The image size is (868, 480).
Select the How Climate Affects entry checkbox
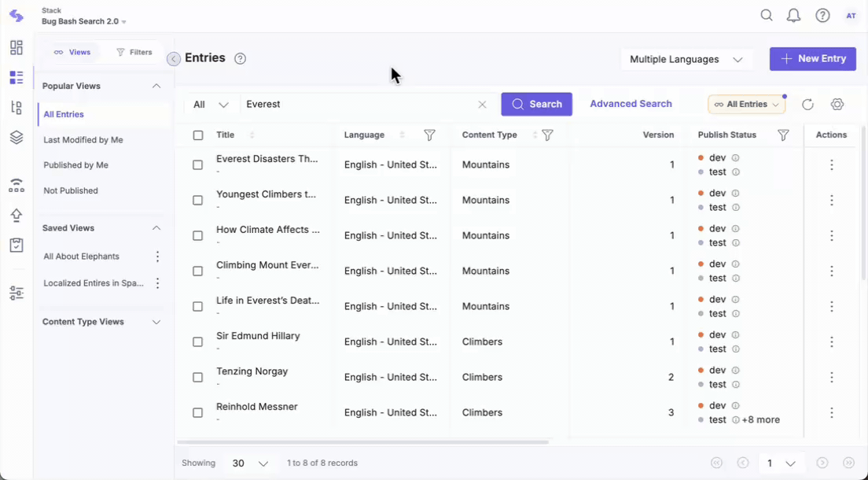coord(197,236)
